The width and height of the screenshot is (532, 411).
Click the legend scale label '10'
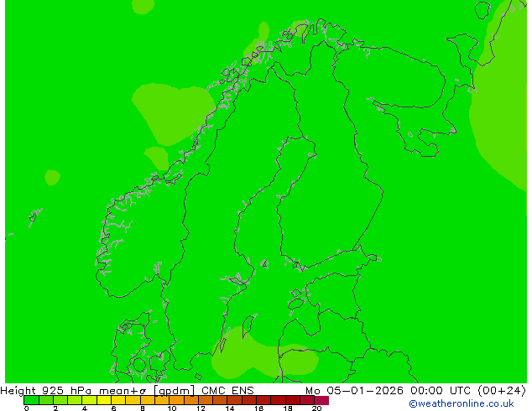(x=172, y=408)
